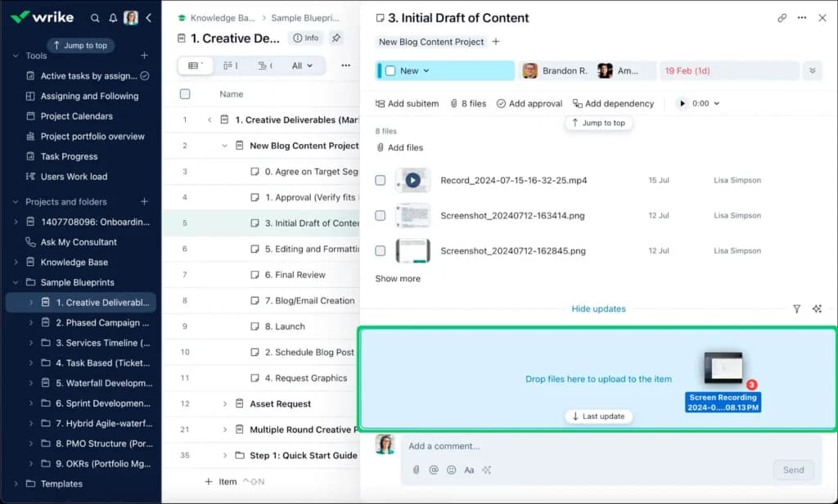Click into the Add a comment field
The image size is (838, 504).
coord(610,446)
